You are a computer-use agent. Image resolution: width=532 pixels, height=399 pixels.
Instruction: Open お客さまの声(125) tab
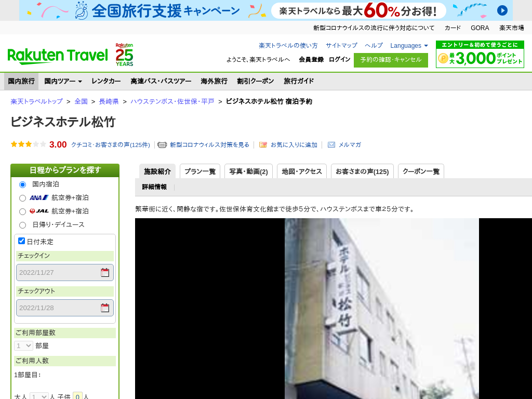click(362, 171)
